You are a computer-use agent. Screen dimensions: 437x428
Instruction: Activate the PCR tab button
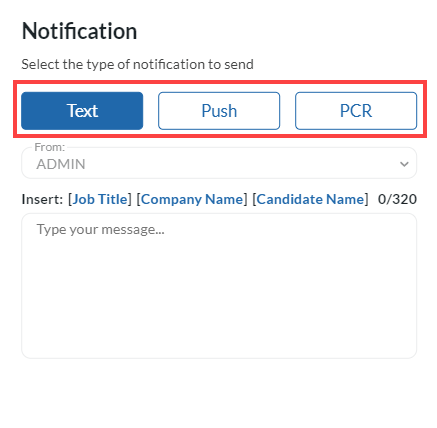pyautogui.click(x=356, y=111)
